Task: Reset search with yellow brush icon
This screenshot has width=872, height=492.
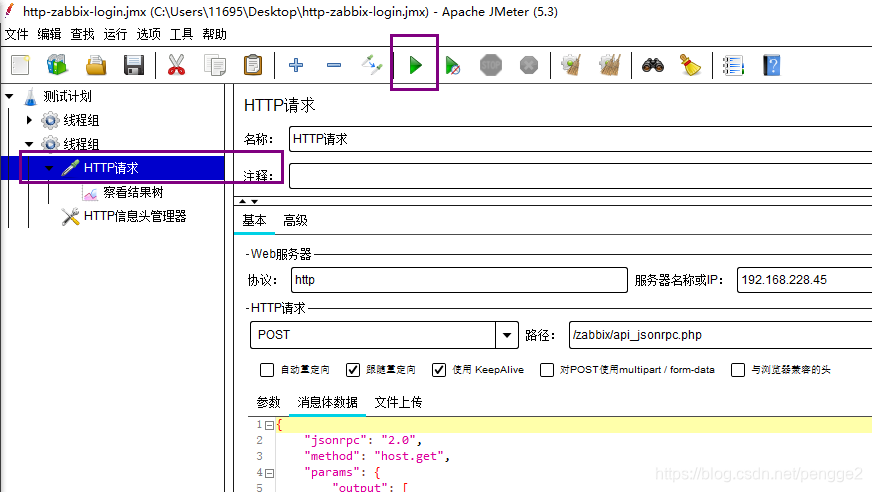Action: coord(690,65)
